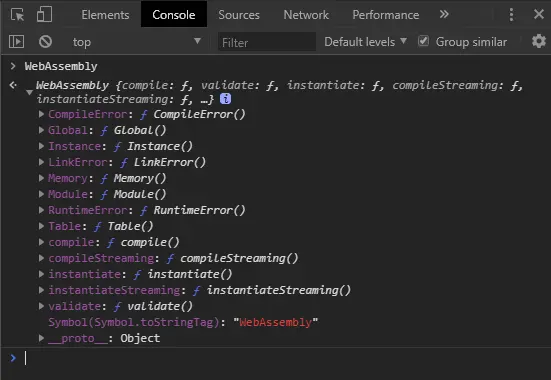Switch to the Elements tab
The image size is (551, 380).
[105, 15]
